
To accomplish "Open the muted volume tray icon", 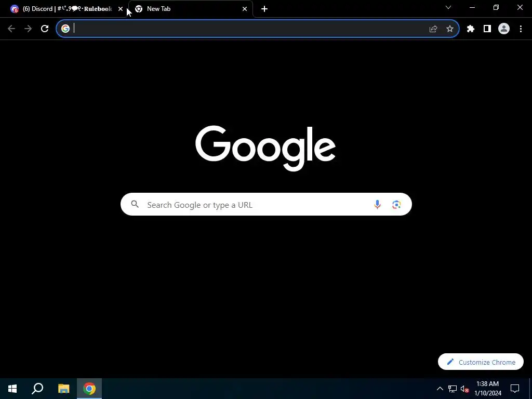I will coord(465,389).
